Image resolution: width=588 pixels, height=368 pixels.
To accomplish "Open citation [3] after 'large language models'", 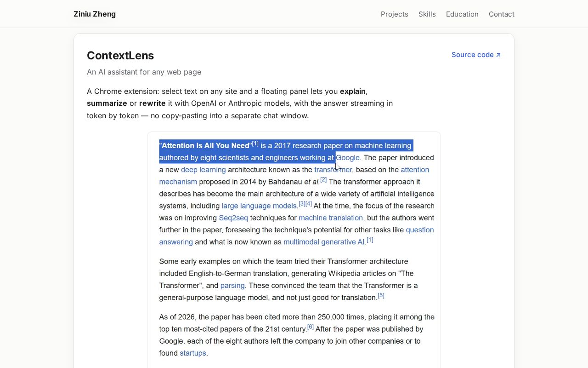I will coord(302,203).
